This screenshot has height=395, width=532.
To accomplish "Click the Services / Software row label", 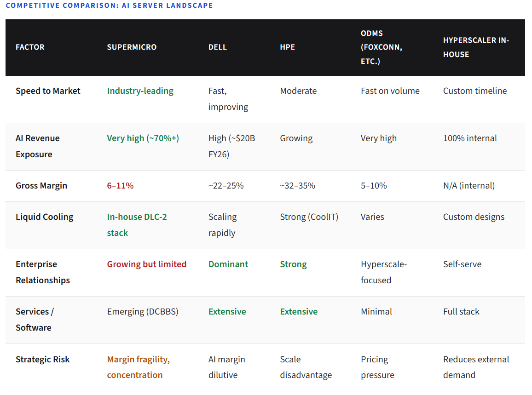I will click(35, 320).
